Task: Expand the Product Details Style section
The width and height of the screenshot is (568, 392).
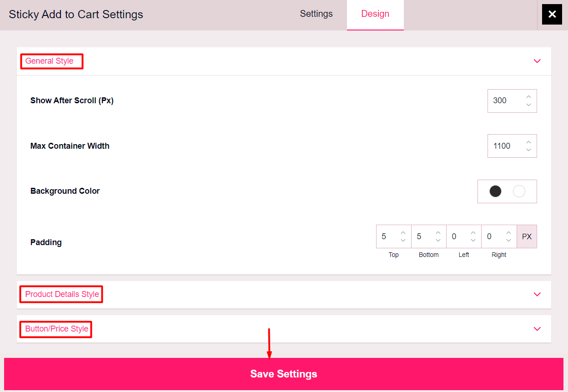Action: coord(537,295)
